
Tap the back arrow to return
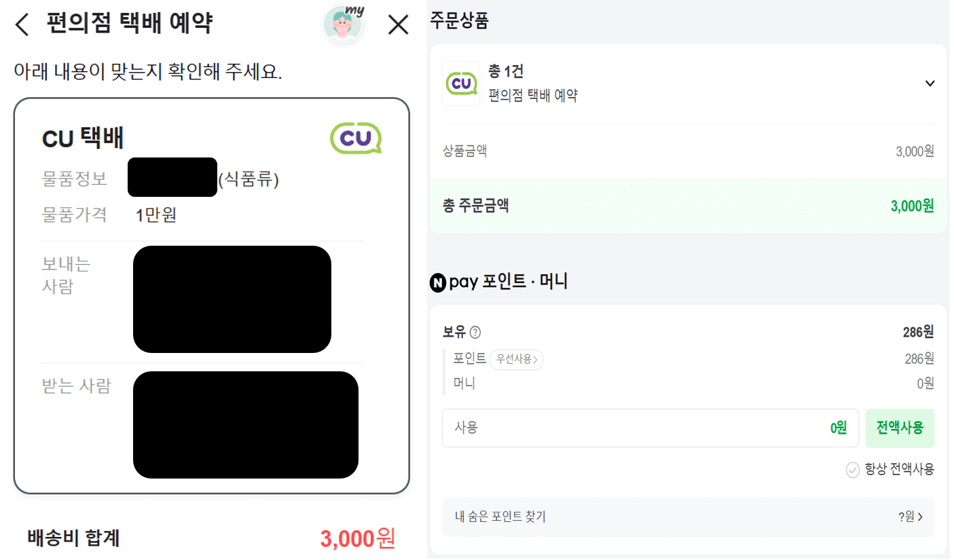click(x=21, y=24)
